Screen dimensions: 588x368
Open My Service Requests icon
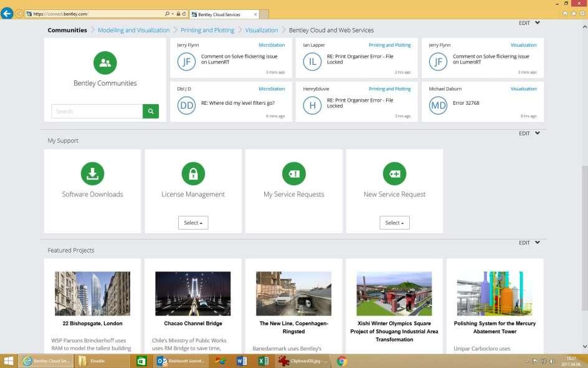coord(294,173)
